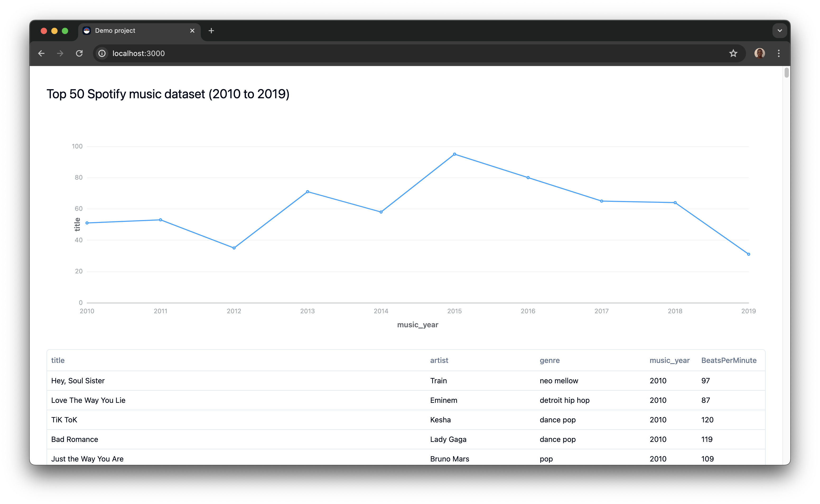
Task: Click the browser back arrow
Action: point(41,53)
